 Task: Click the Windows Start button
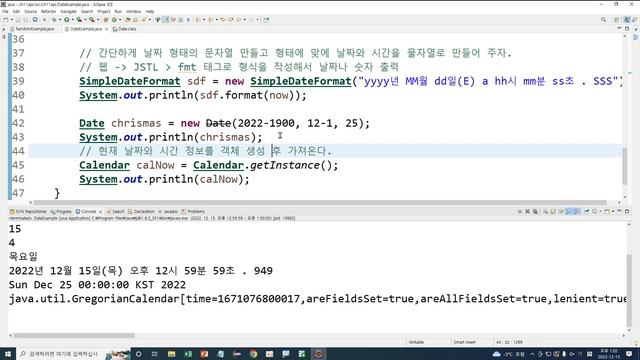pos(8,354)
